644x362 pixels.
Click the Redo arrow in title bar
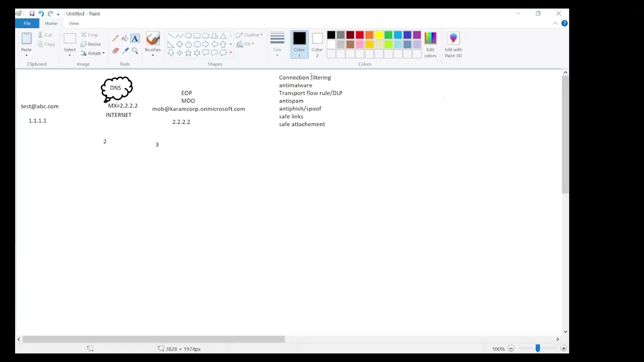coord(50,14)
